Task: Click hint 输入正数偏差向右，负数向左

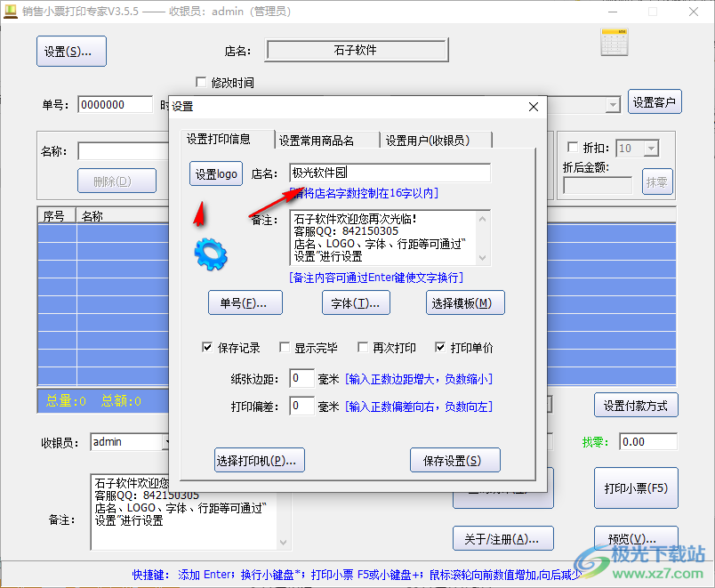Action: tap(419, 406)
